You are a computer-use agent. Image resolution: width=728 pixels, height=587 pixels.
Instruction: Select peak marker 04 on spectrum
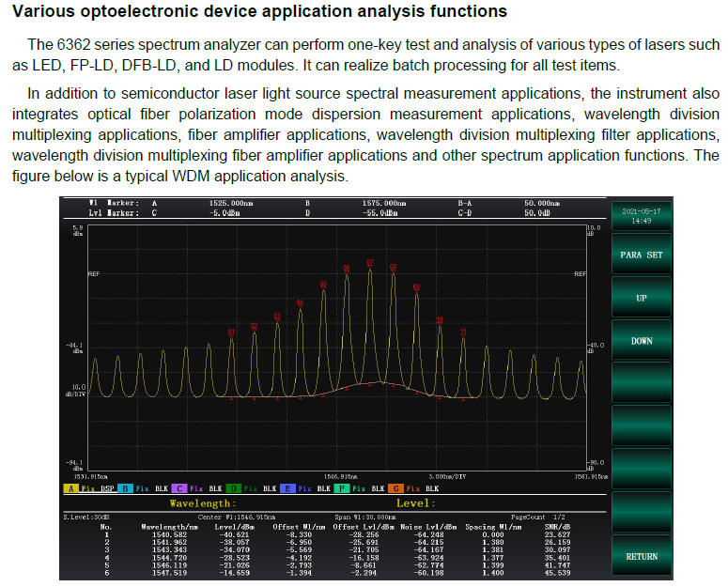(x=300, y=303)
